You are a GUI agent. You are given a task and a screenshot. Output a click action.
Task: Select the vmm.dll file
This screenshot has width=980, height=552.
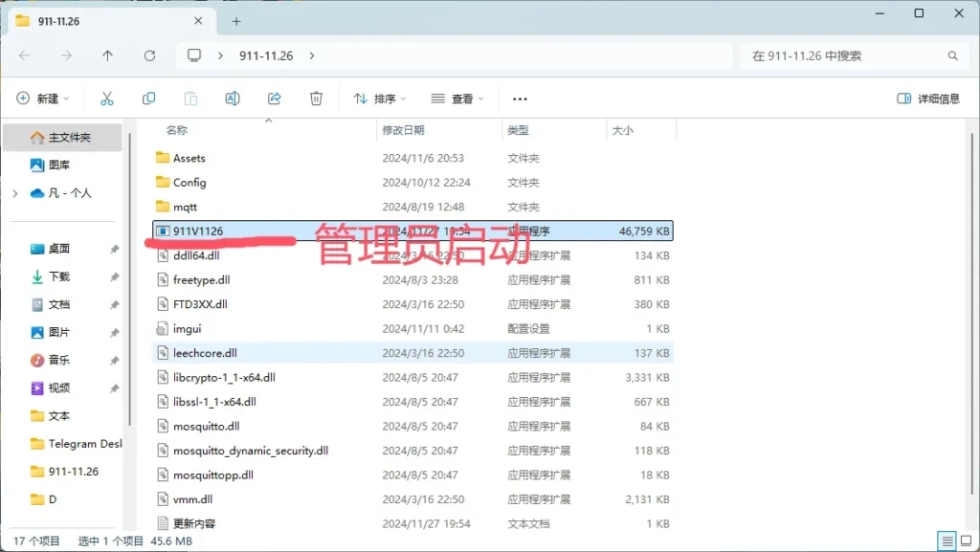coord(412,499)
